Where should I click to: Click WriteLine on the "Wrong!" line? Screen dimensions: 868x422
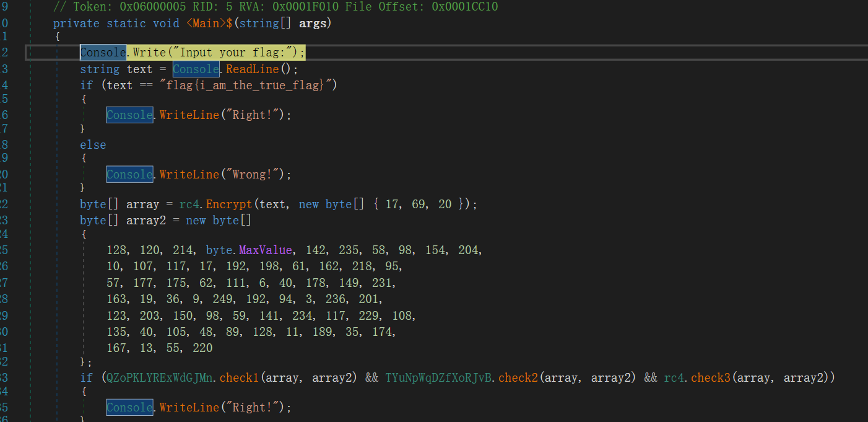[189, 175]
